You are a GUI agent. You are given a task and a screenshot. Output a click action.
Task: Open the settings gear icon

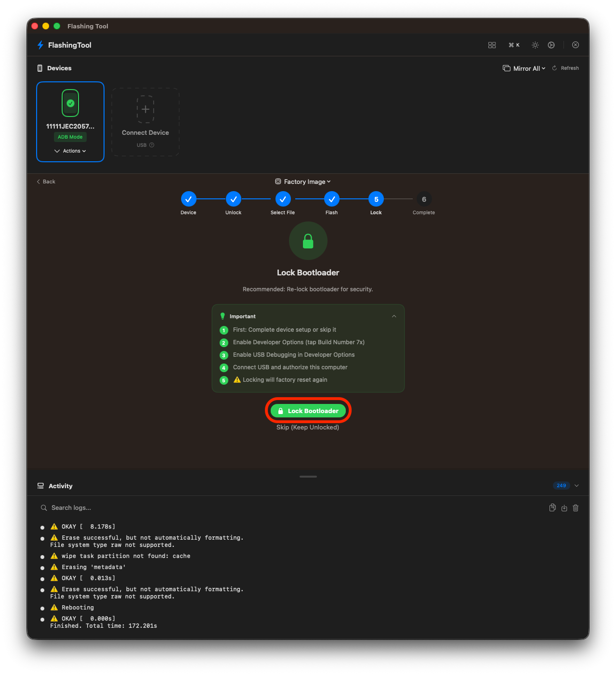551,45
